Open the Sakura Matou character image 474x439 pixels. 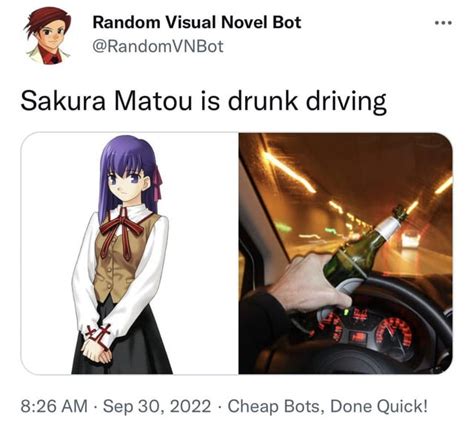coord(129,253)
